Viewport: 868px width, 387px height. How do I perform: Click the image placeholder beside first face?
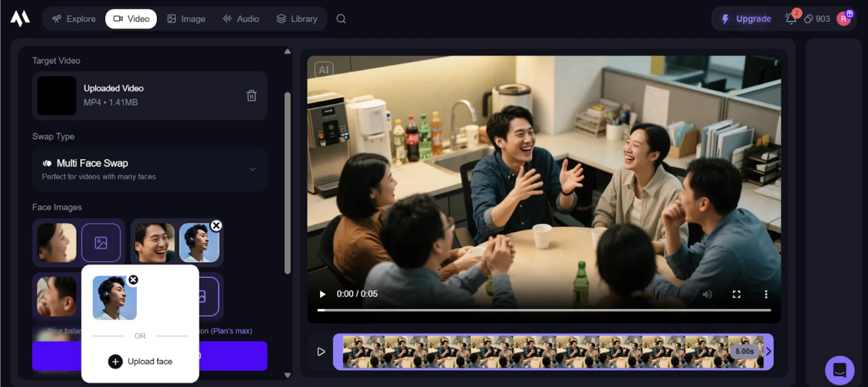click(101, 243)
